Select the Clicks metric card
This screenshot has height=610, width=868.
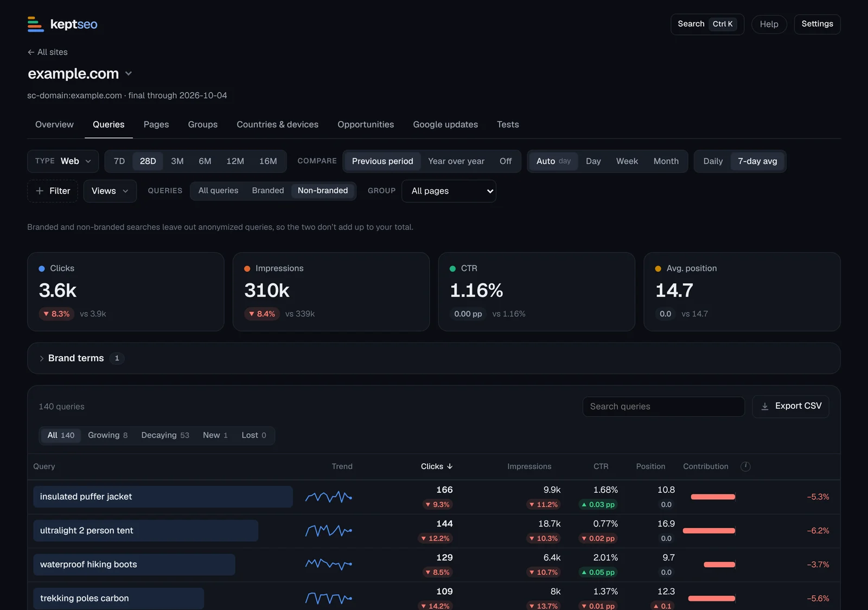pyautogui.click(x=126, y=292)
